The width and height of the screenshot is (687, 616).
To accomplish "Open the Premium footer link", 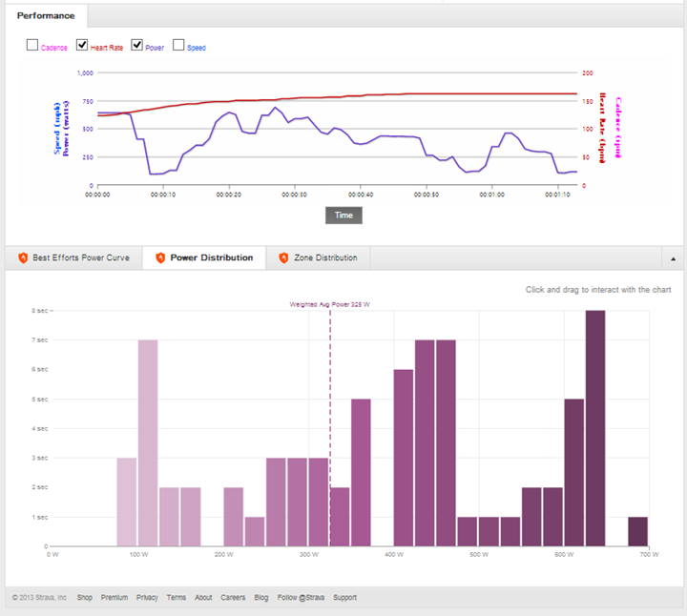I will point(114,598).
